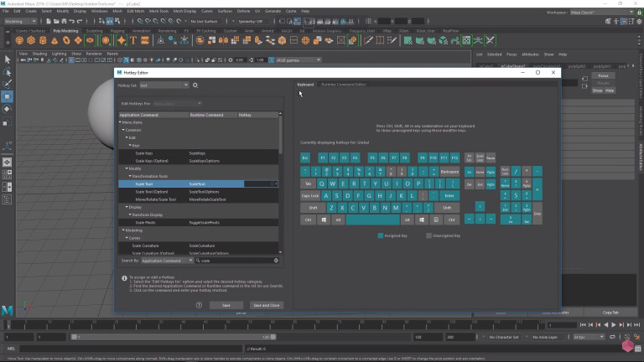The height and width of the screenshot is (362, 644).
Task: Click the Select tool arrow in toolbox
Action: pos(7,59)
